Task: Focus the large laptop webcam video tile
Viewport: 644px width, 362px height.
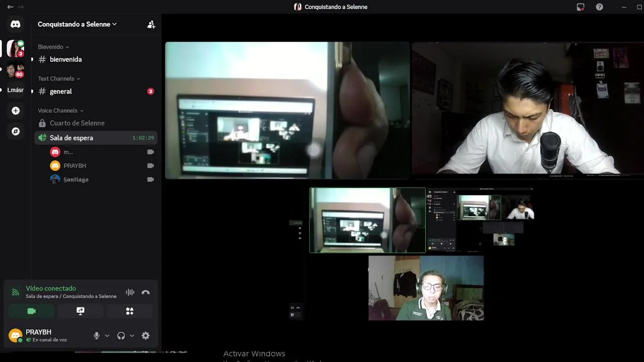Action: pos(287,110)
